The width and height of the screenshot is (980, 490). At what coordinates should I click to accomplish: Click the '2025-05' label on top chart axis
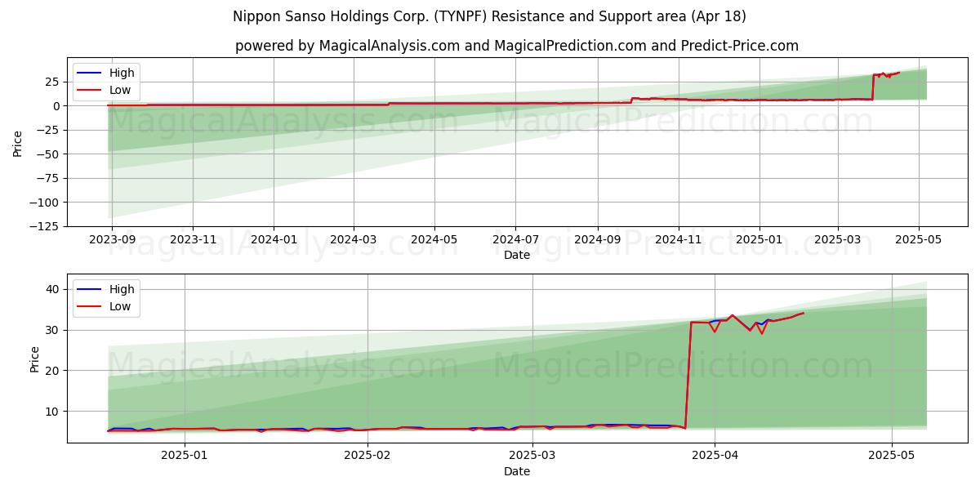tap(919, 240)
